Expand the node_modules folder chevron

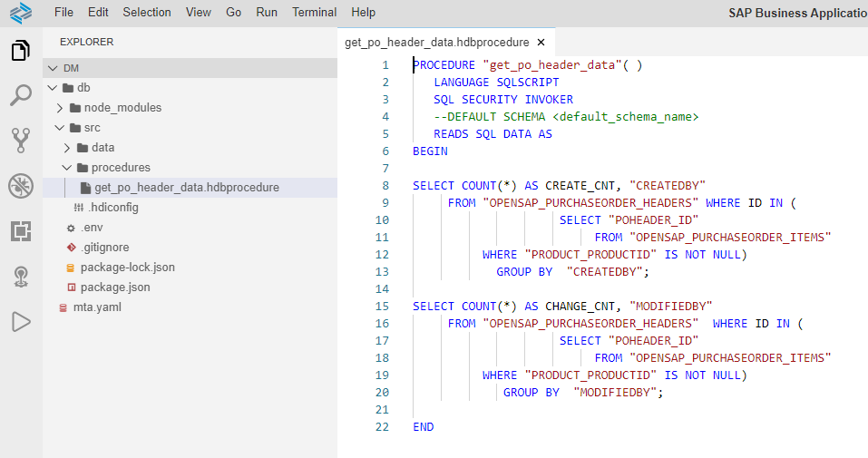tap(60, 108)
